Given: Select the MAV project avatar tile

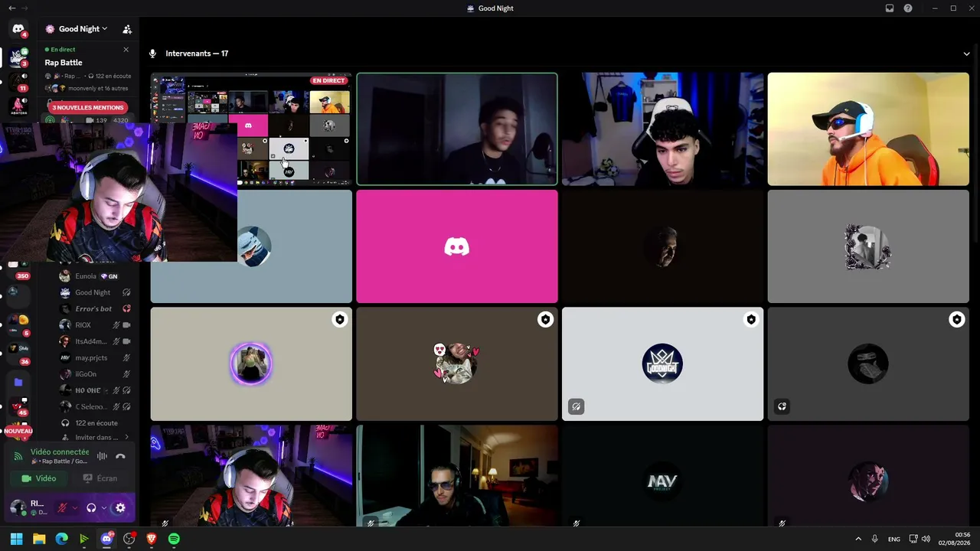Looking at the screenshot, I should [x=662, y=476].
